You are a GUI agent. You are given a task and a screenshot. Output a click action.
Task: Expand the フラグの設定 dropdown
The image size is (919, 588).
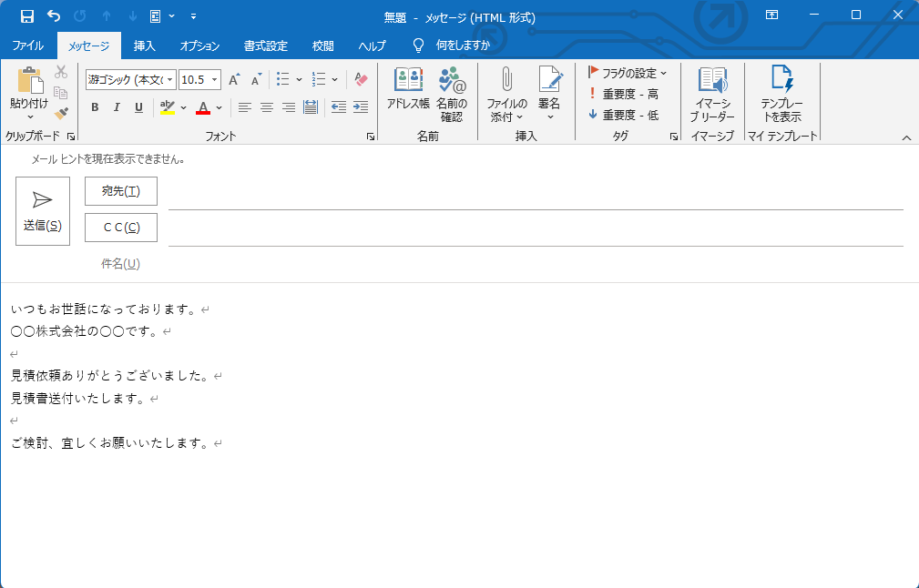tap(663, 73)
